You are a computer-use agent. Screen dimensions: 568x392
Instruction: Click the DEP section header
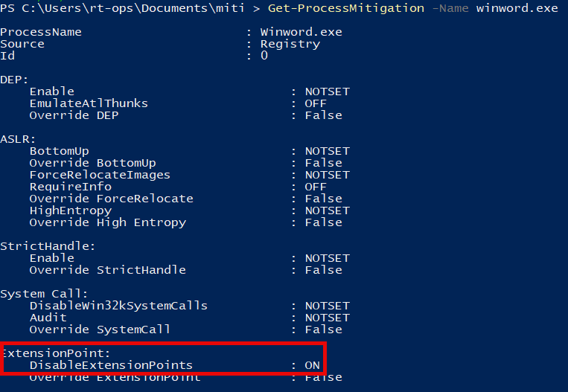pyautogui.click(x=14, y=80)
